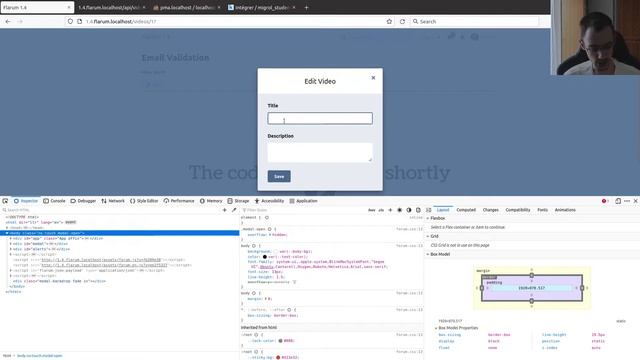Save the Edit Video form
This screenshot has height=360, width=640.
(279, 176)
